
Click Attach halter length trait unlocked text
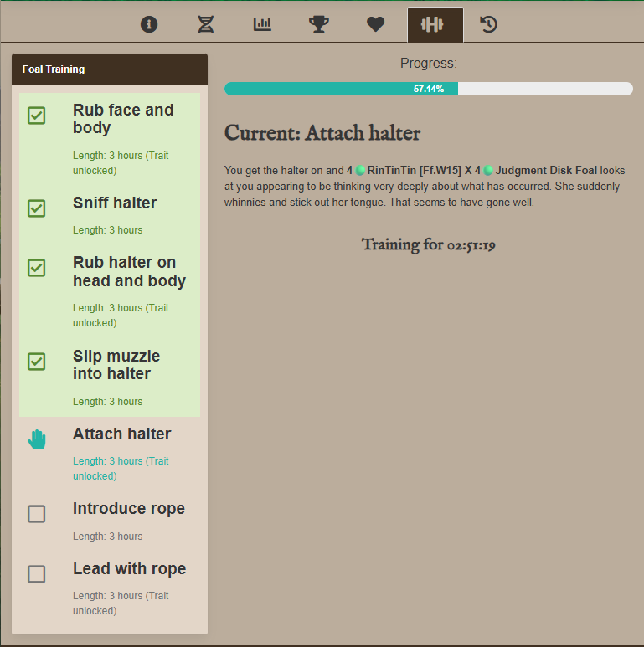click(x=121, y=469)
